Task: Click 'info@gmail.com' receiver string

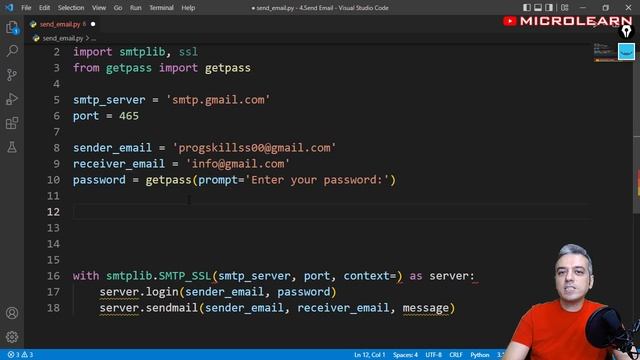Action: point(238,164)
